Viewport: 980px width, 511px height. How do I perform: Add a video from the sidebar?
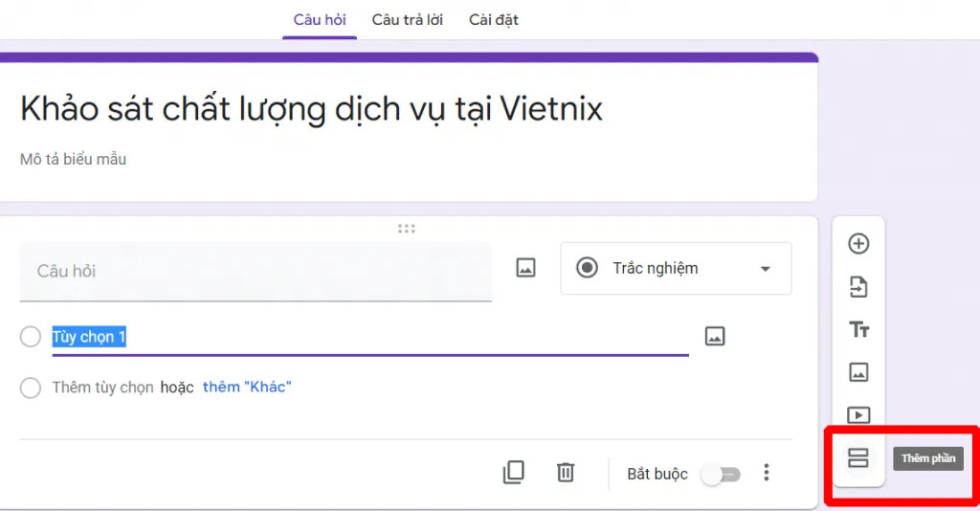pos(858,414)
